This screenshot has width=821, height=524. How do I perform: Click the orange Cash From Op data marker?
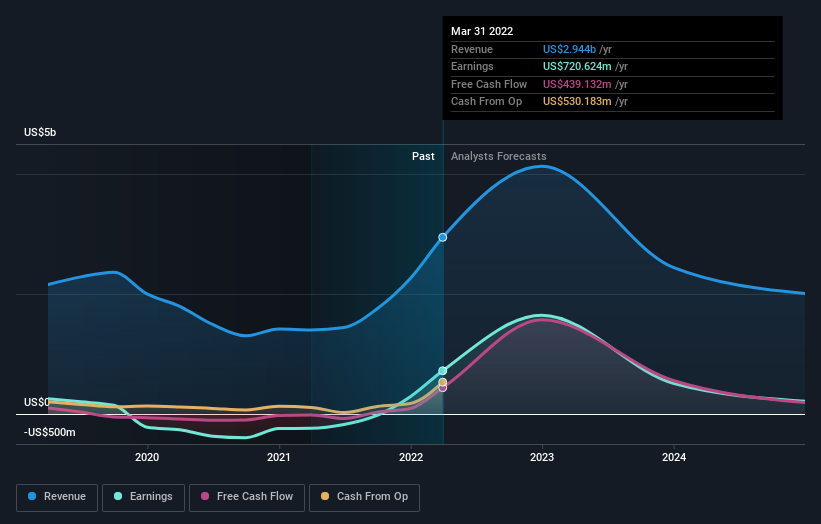(x=442, y=382)
